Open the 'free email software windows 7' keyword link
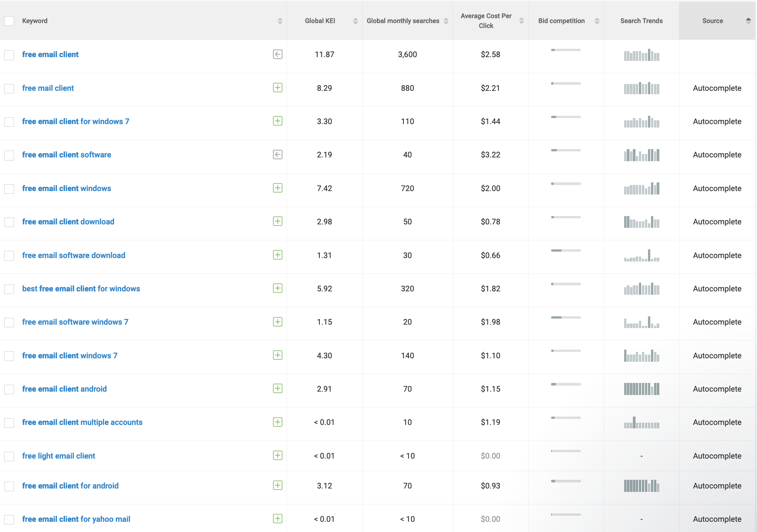 (x=75, y=322)
